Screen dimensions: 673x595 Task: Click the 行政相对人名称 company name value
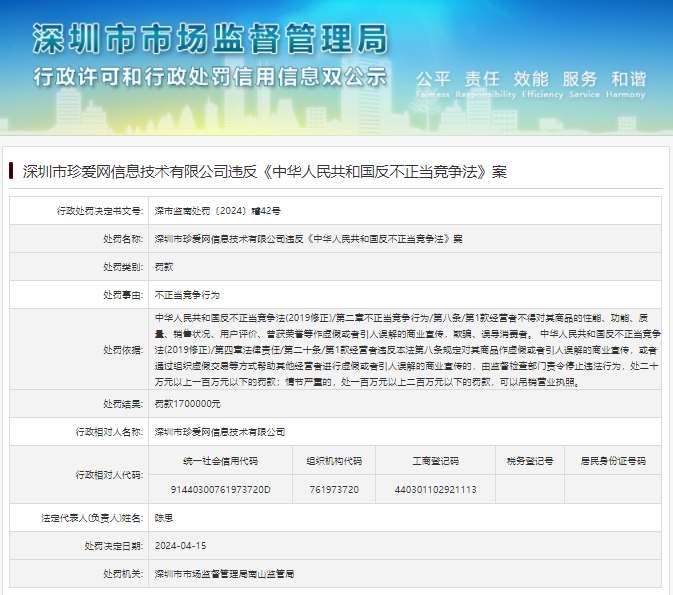[x=220, y=431]
